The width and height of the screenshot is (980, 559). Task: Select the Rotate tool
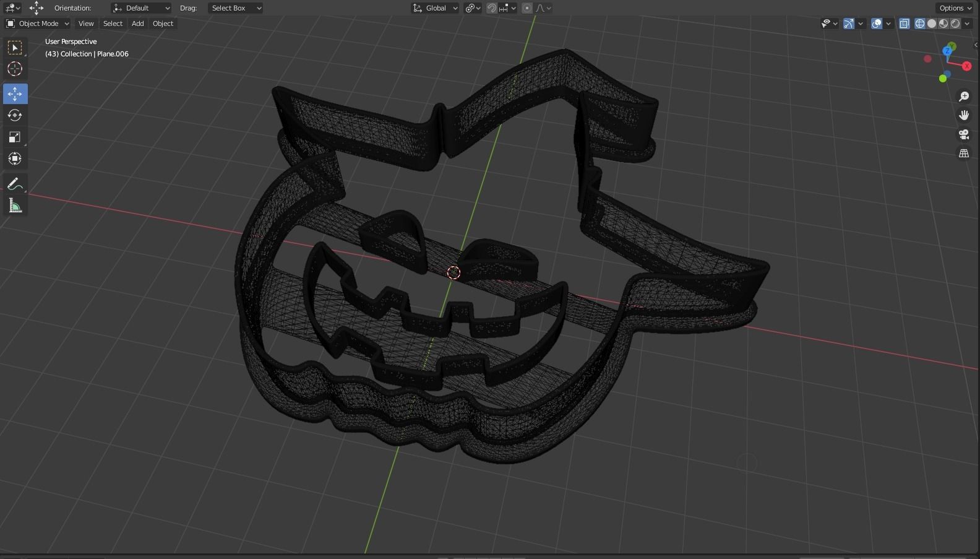(x=15, y=115)
